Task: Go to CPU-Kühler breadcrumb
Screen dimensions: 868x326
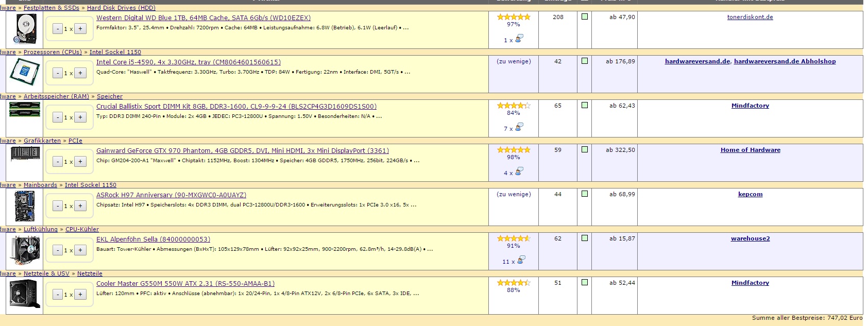Action: (82, 229)
